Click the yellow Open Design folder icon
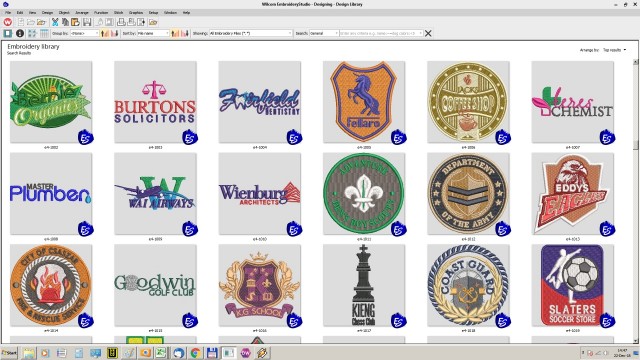The image size is (640, 360). (x=41, y=22)
